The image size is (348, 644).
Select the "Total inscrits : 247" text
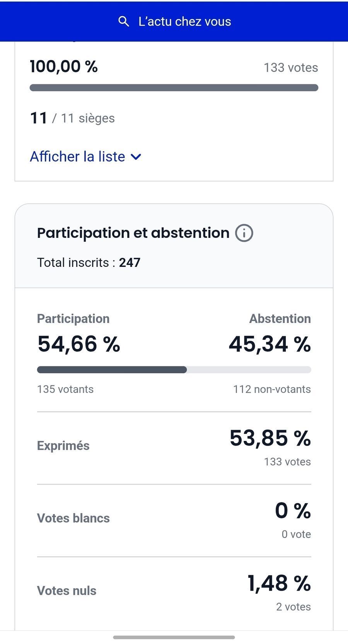(89, 263)
